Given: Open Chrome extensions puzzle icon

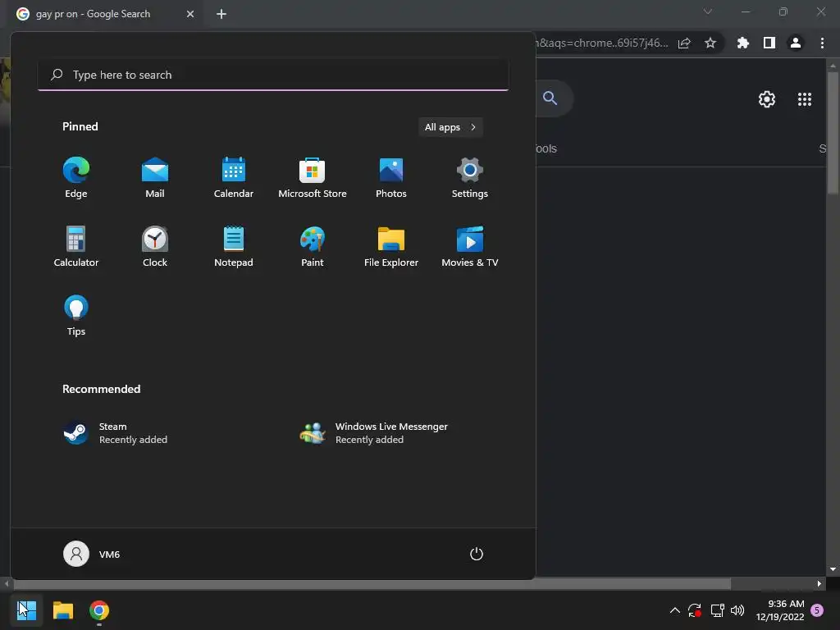Looking at the screenshot, I should point(743,43).
